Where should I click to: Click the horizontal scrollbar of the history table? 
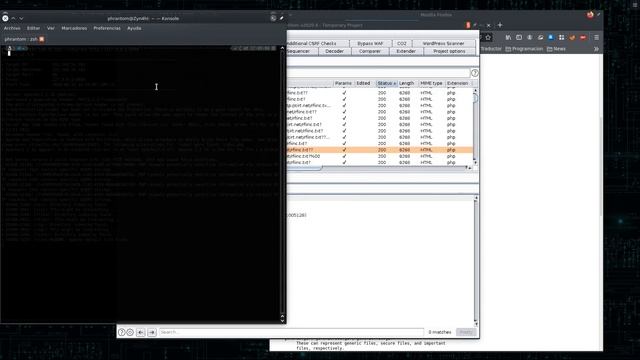click(304, 168)
